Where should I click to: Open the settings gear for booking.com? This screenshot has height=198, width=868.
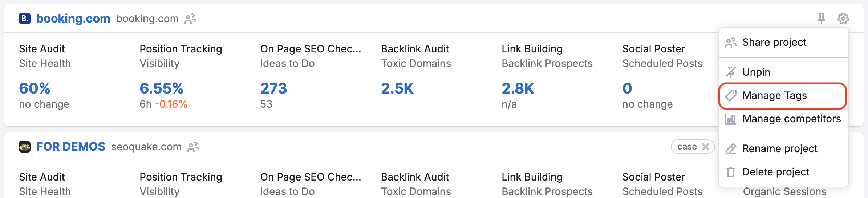tap(843, 18)
